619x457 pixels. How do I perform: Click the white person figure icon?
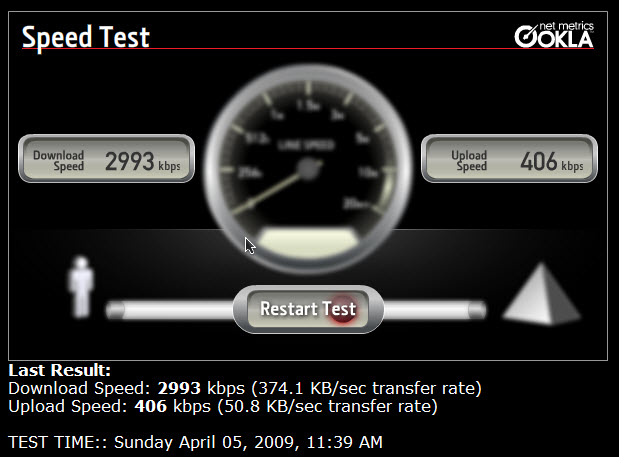coord(81,287)
